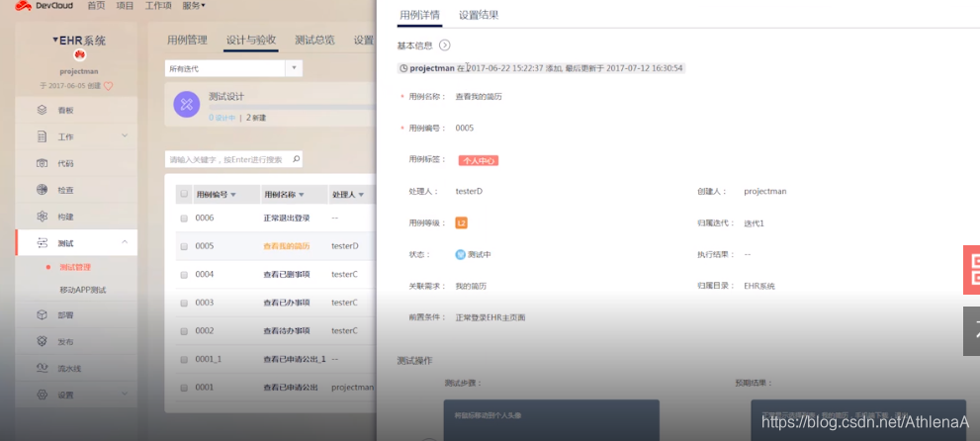
Task: Open the 测试 sidebar icon
Action: 42,243
